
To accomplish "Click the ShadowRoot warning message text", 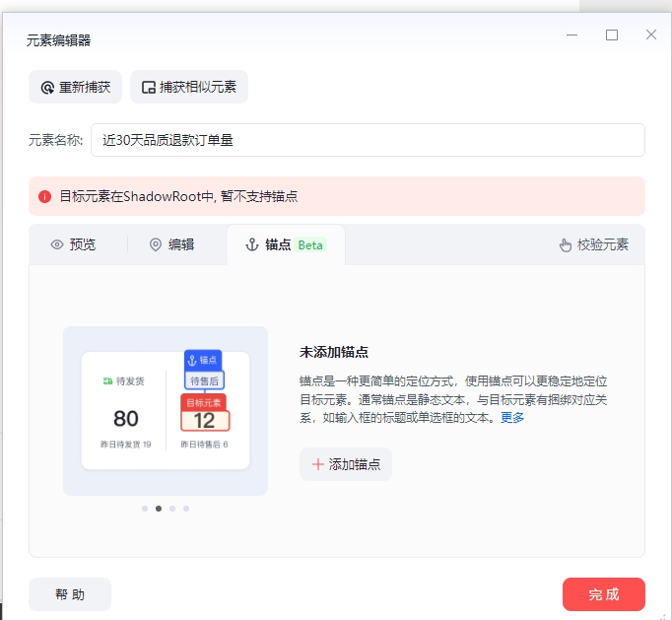I will 178,196.
